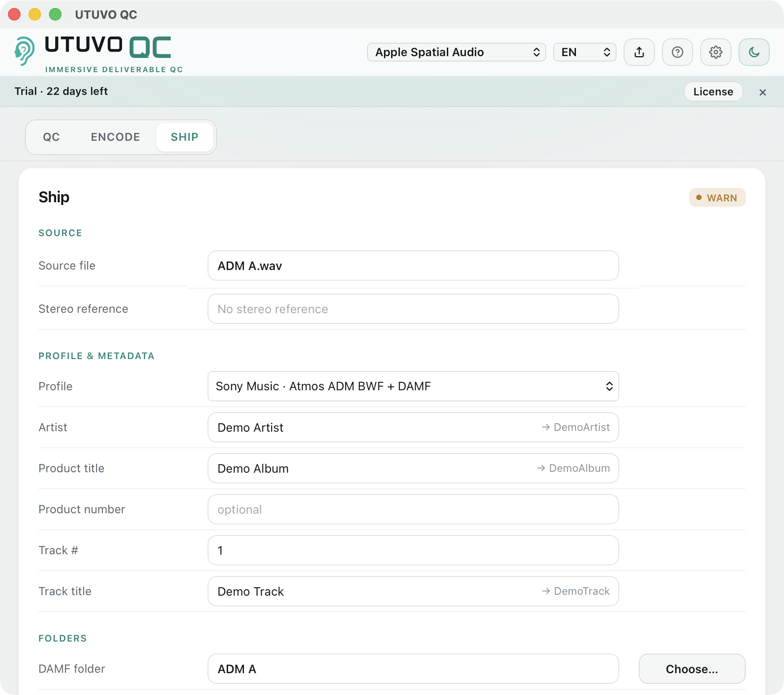Click the Product title field
Screen dimensions: 784x695
(x=413, y=468)
